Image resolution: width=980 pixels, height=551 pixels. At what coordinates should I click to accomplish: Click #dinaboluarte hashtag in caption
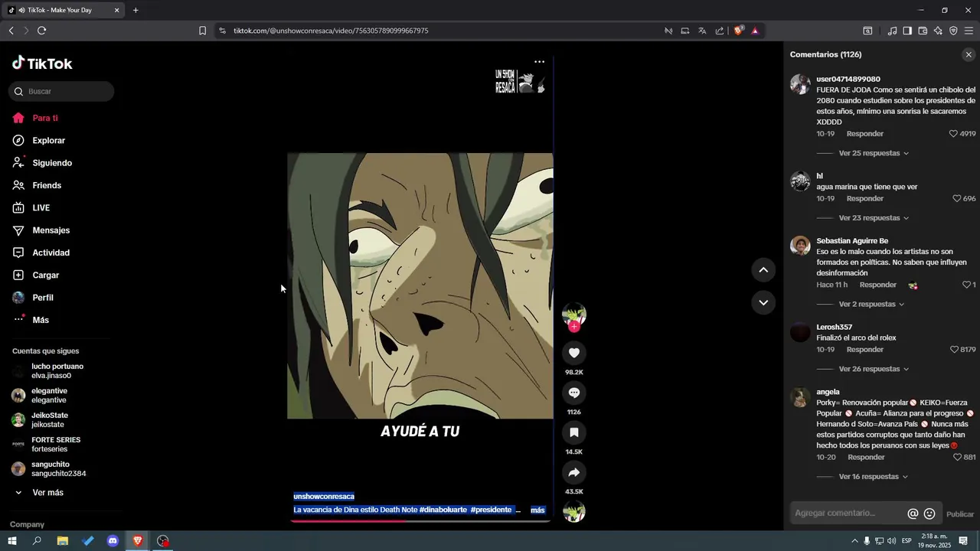click(443, 510)
